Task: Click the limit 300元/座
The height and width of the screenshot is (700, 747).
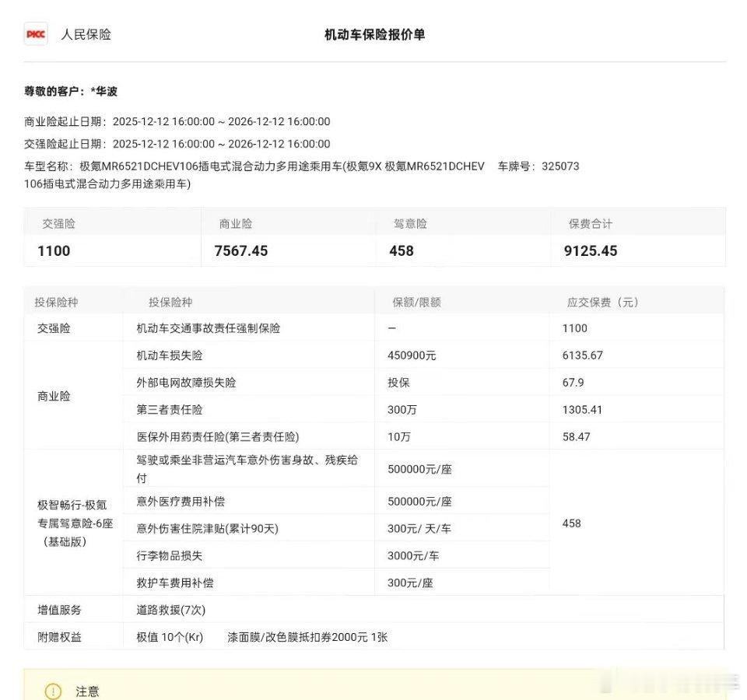Action: pos(410,583)
